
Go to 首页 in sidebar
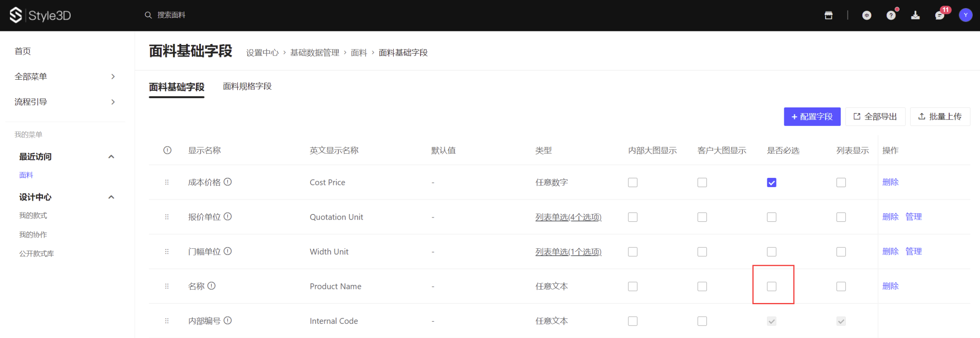[x=23, y=51]
